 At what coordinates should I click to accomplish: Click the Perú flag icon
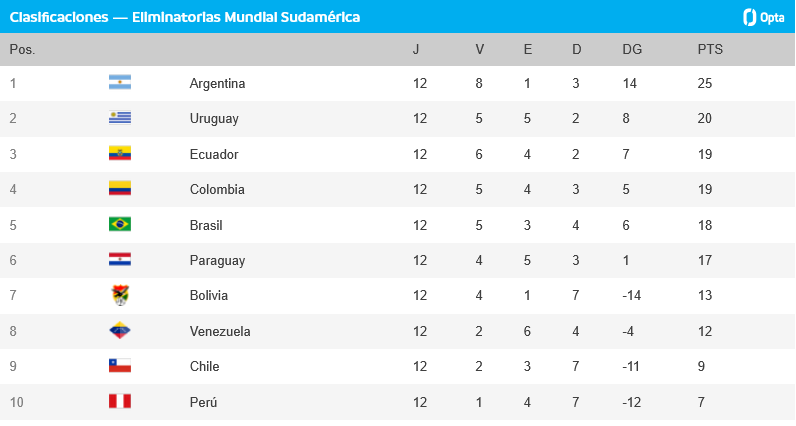click(120, 401)
